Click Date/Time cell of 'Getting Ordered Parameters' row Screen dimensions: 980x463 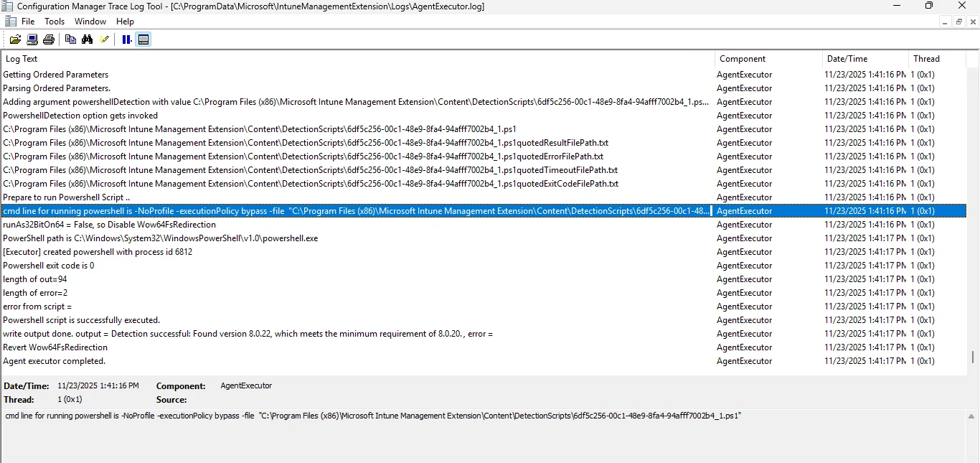[x=865, y=75]
